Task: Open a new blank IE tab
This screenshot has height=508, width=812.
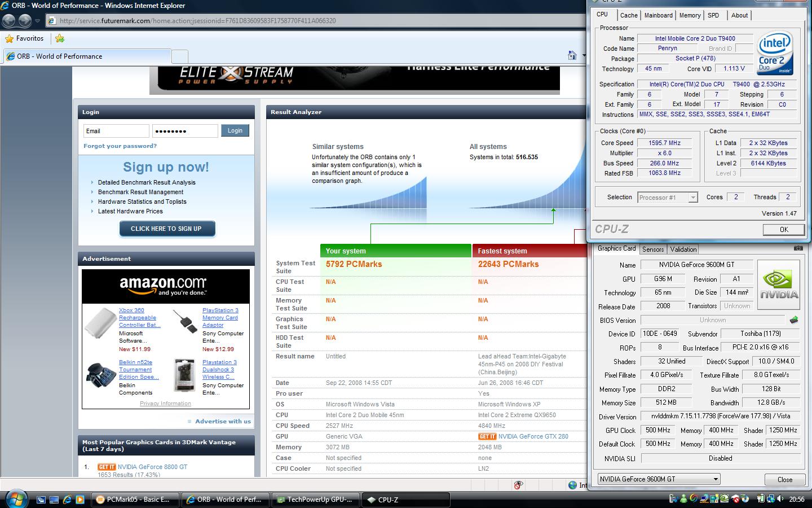Action: point(179,56)
